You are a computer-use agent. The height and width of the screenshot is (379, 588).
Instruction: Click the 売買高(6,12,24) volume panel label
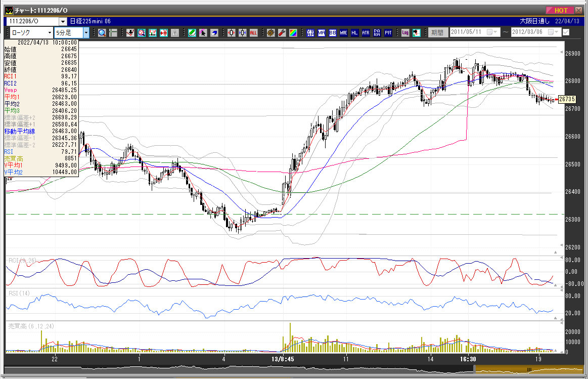coord(31,326)
